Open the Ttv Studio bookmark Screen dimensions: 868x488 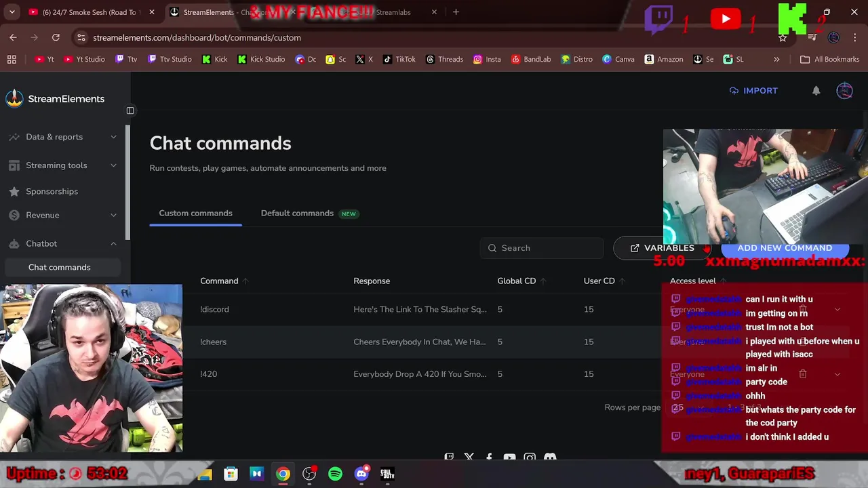170,59
